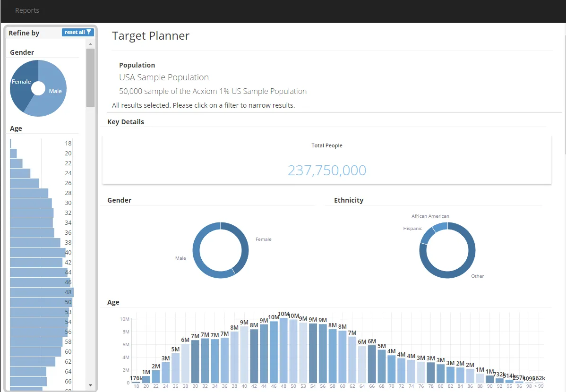Click the sidebar scrollbar thumb
This screenshot has height=392, width=566.
point(90,77)
